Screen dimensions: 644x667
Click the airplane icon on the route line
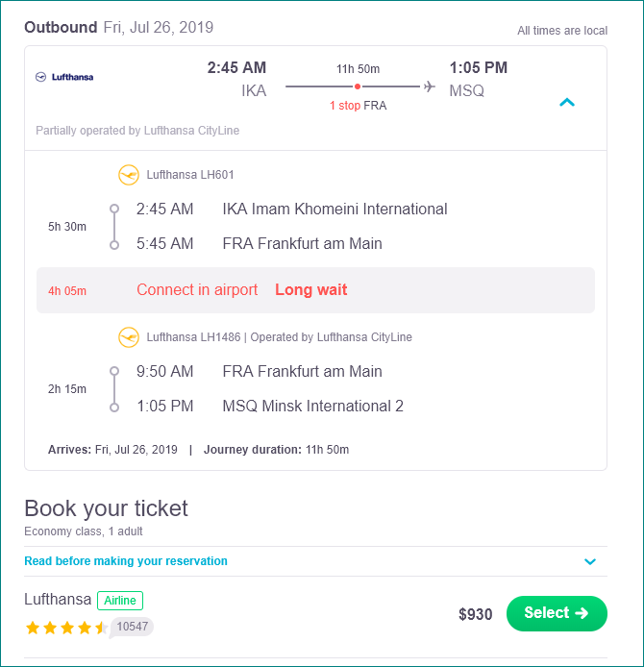point(430,86)
